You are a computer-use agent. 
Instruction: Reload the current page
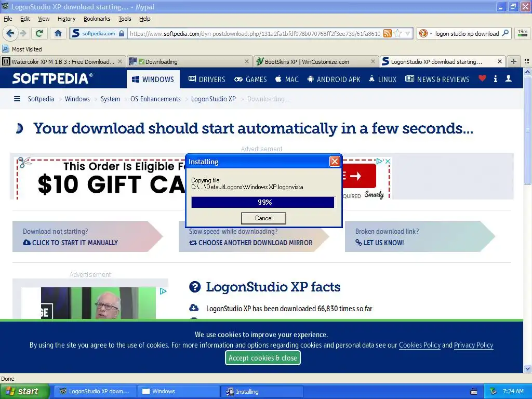pos(39,33)
